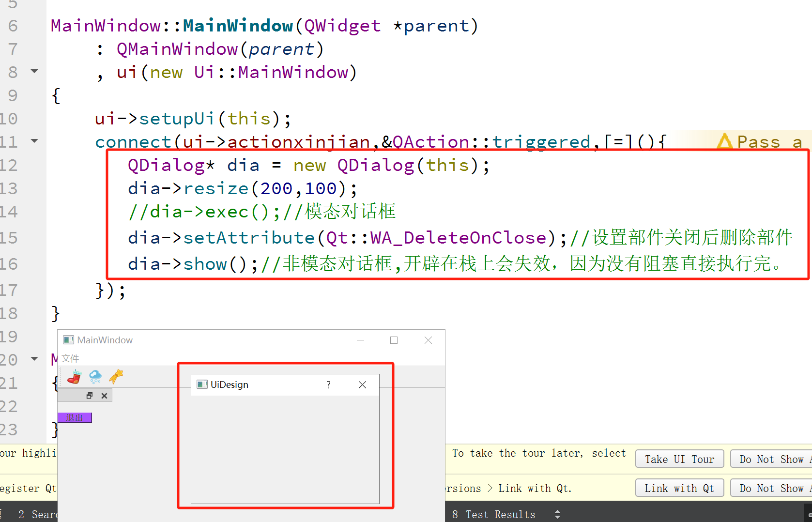Image resolution: width=812 pixels, height=522 pixels.
Task: Open the Test Results output pane
Action: pyautogui.click(x=493, y=514)
